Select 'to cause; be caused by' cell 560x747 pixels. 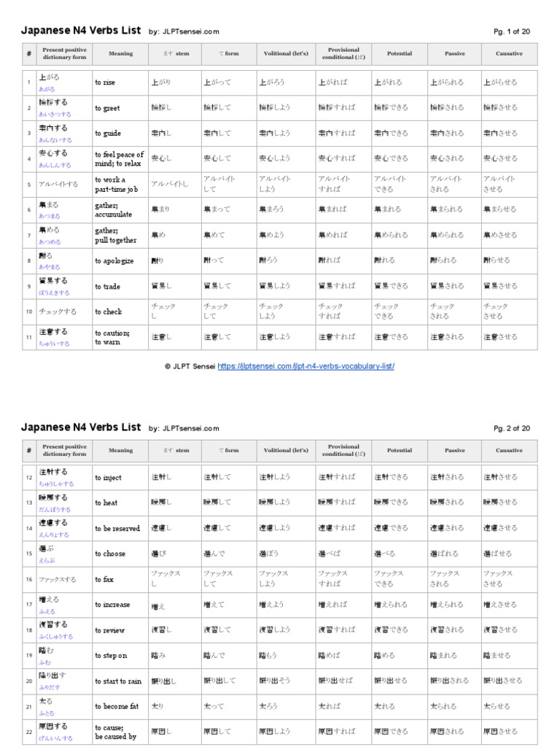(120, 732)
